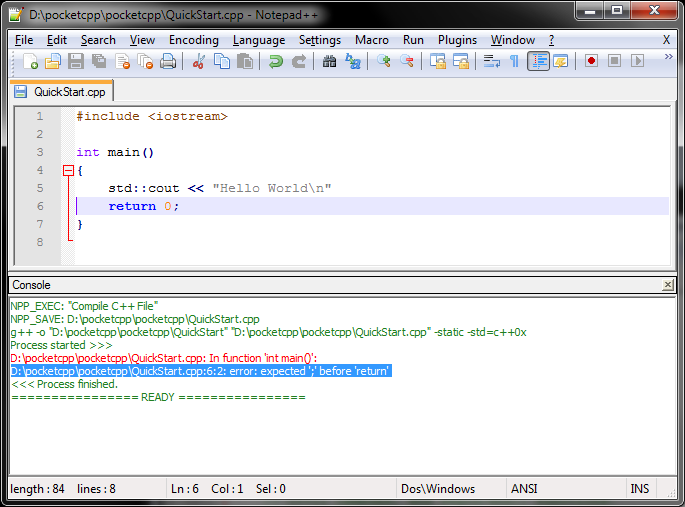Screen dimensions: 685x507
Task: Click the g++ command line in console
Action: click(x=268, y=332)
